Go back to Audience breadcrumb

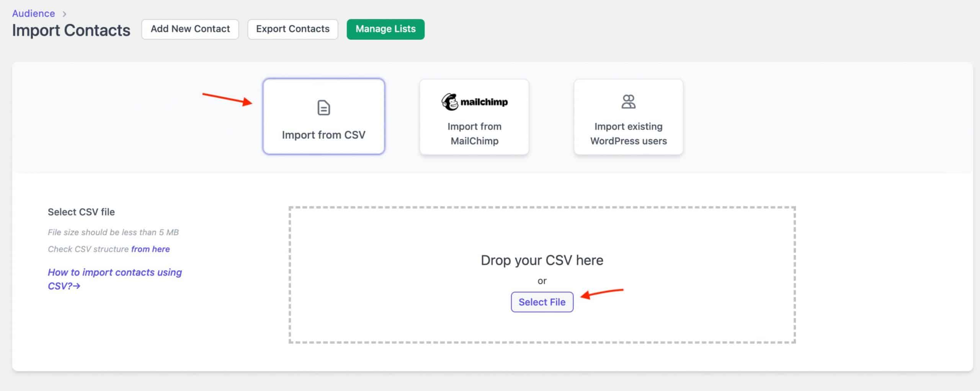pyautogui.click(x=34, y=13)
